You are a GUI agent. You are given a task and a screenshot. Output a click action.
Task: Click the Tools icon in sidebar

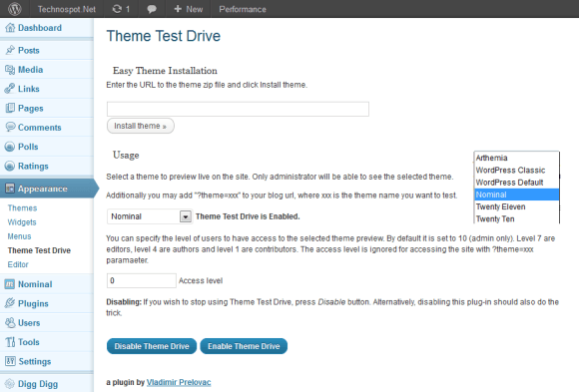click(10, 342)
